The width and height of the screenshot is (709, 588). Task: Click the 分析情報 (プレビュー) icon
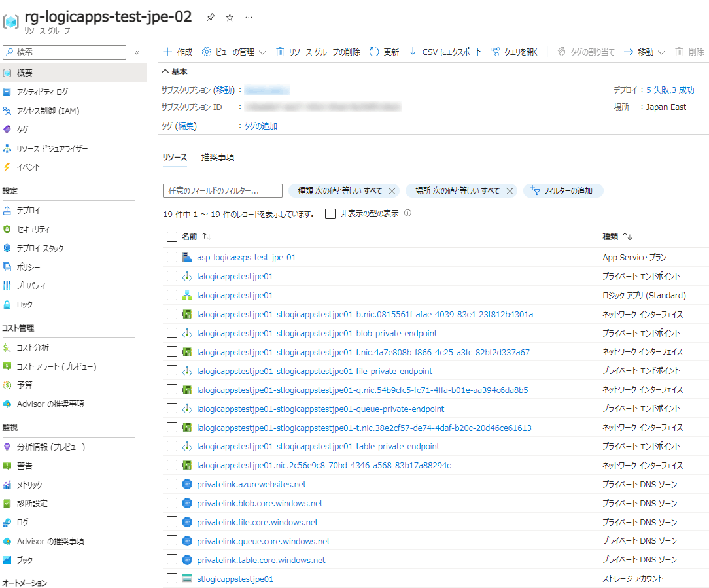7,447
